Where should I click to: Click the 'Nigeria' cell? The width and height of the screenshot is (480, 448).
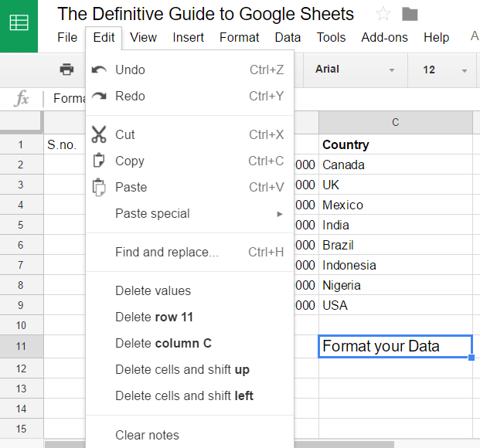point(396,285)
